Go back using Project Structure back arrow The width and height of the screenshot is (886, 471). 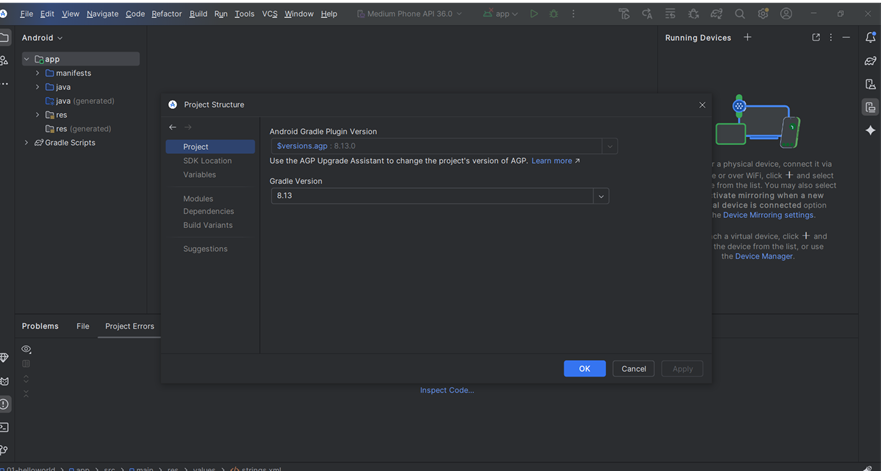172,127
